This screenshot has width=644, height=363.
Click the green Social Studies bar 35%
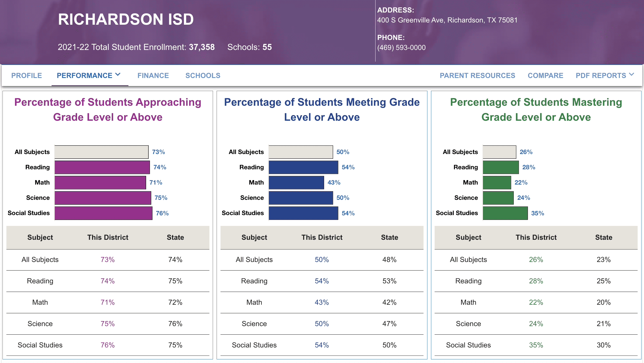[x=505, y=213]
